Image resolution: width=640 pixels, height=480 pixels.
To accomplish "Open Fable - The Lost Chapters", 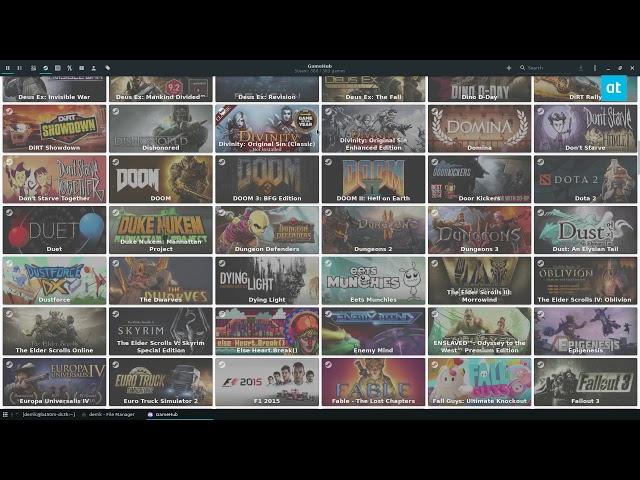I will (373, 382).
